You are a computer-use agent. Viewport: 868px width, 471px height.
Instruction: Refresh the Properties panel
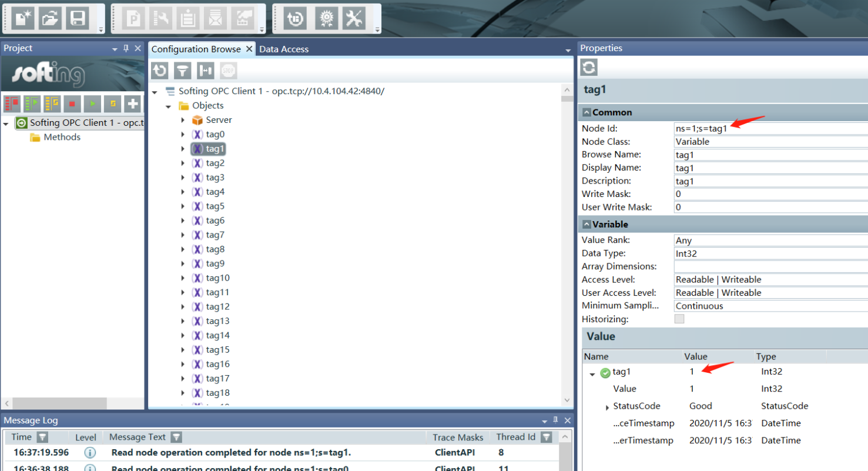click(589, 67)
